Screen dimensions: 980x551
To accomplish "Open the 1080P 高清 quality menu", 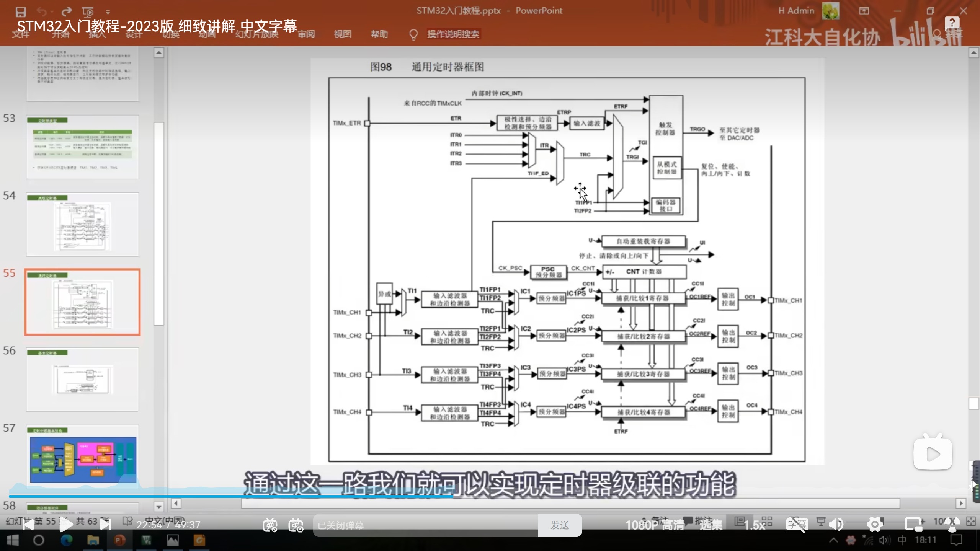I will pyautogui.click(x=655, y=525).
